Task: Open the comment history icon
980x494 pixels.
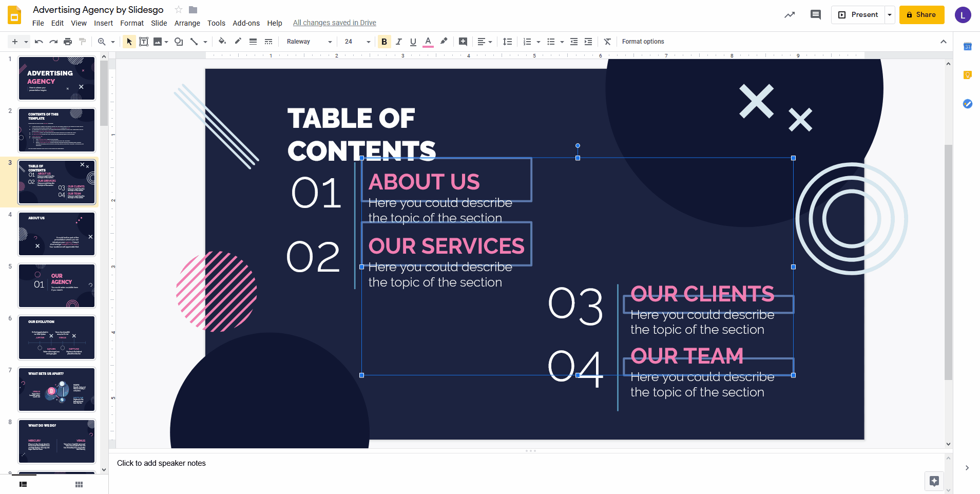Action: coord(816,15)
